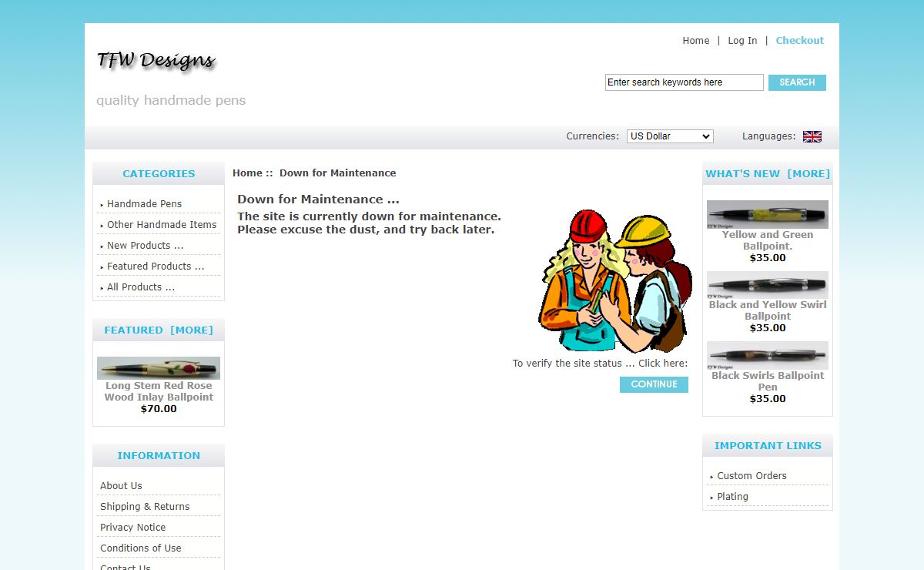
Task: Open the Currencies dropdown
Action: (x=670, y=136)
